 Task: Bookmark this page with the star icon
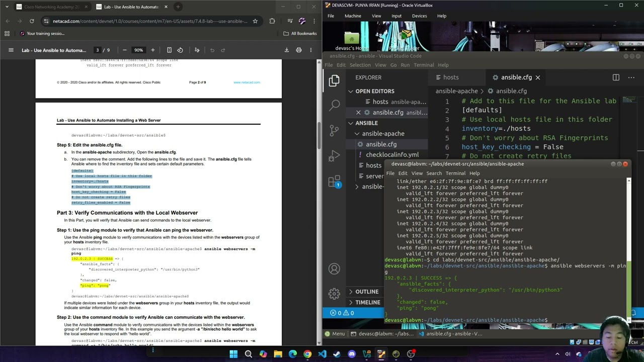(255, 21)
